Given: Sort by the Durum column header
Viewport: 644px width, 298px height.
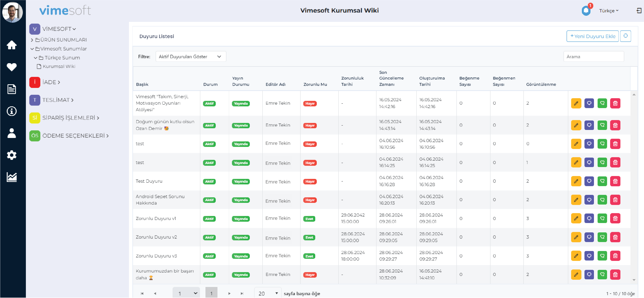Looking at the screenshot, I should point(210,84).
